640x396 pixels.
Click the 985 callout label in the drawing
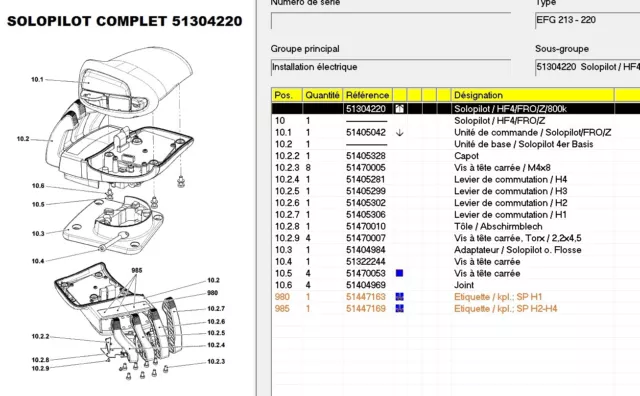[x=137, y=270]
